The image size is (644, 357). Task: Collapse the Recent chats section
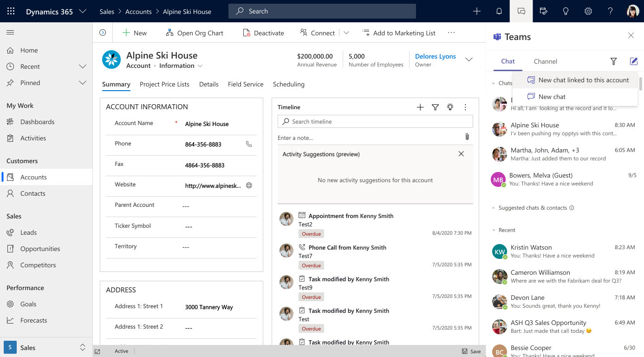494,230
